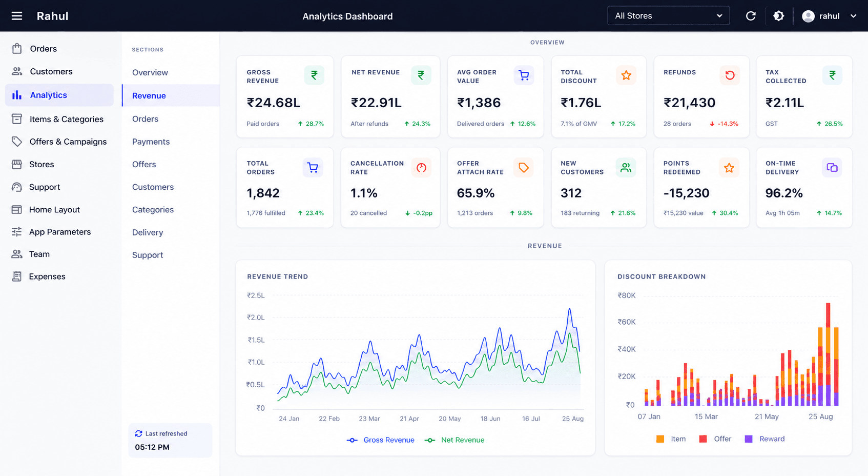Click the Rahul brand title
The width and height of the screenshot is (868, 476).
click(x=52, y=16)
